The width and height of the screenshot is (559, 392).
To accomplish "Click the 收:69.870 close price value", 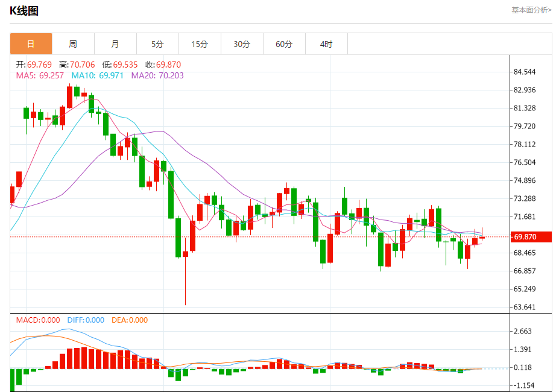I will [x=163, y=65].
